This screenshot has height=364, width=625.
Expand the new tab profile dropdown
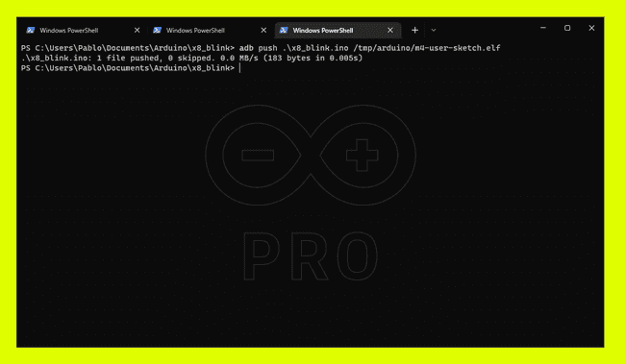tap(434, 31)
